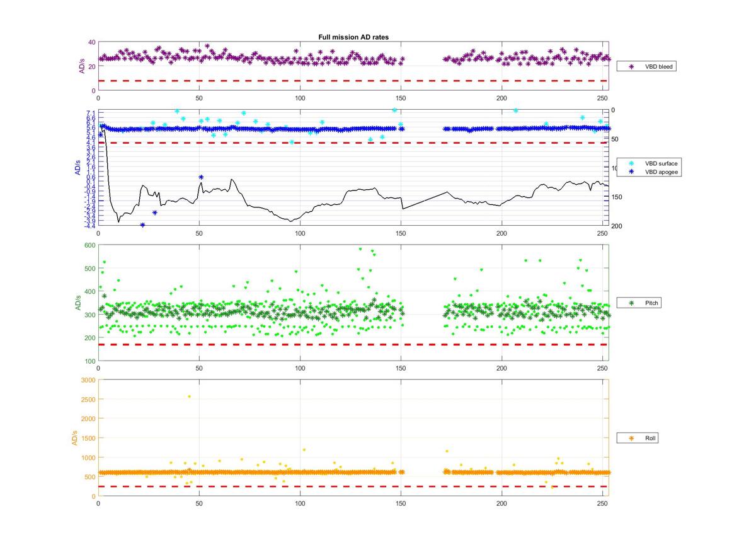Click the 3000 tick label on Roll axis
756x558 pixels.
tap(87, 380)
